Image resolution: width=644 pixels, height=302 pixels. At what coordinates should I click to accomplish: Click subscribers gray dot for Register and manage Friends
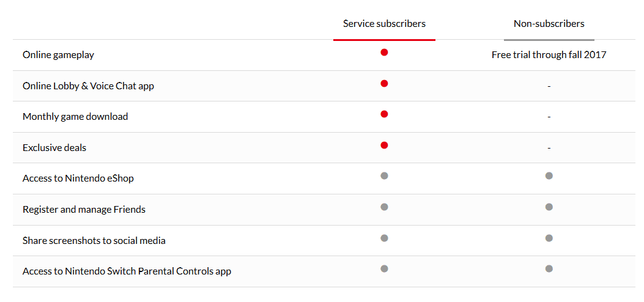384,207
